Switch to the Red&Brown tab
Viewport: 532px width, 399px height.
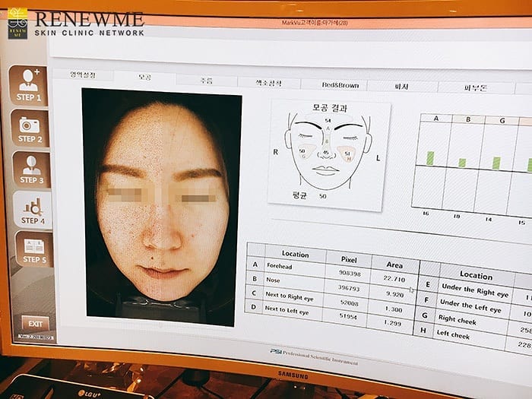tap(340, 85)
